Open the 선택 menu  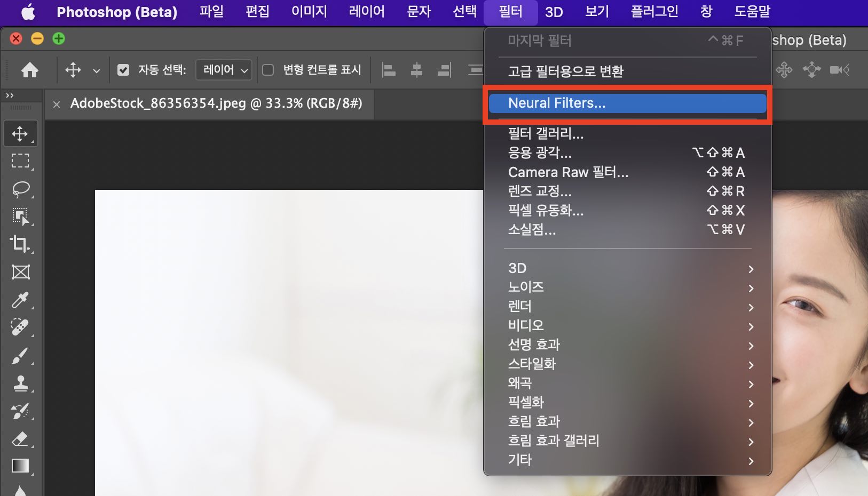click(465, 12)
